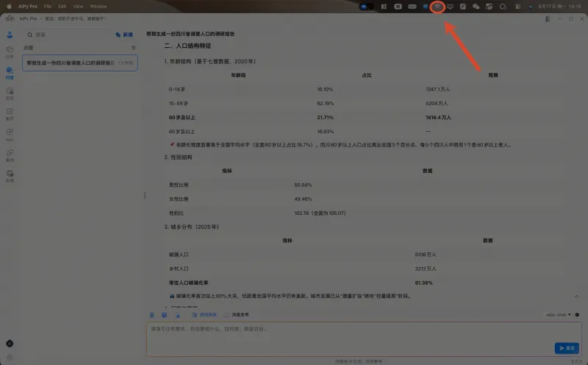Click the 50.54% male ratio value
The image size is (588, 365).
(x=303, y=185)
